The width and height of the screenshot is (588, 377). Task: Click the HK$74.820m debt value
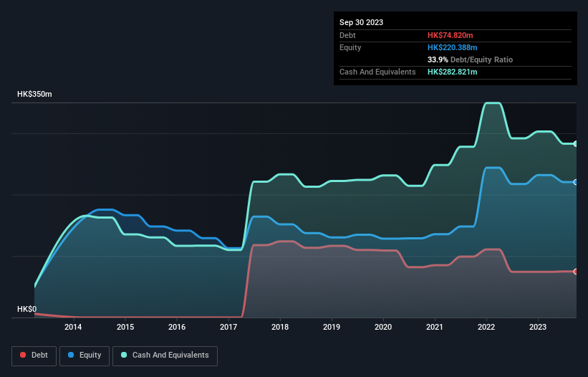point(450,35)
